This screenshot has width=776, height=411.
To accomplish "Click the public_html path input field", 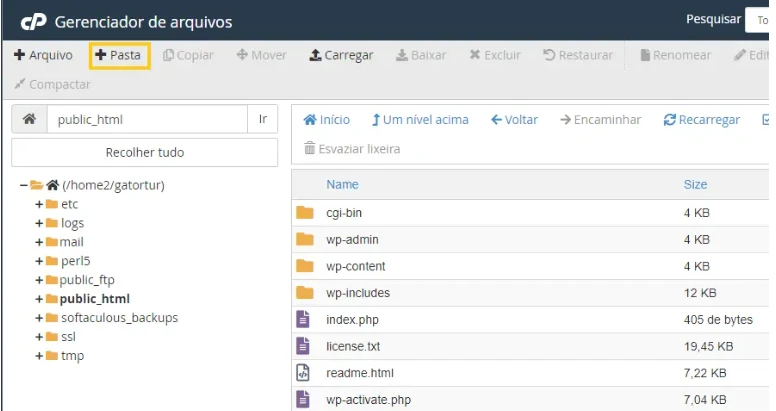I will click(146, 119).
